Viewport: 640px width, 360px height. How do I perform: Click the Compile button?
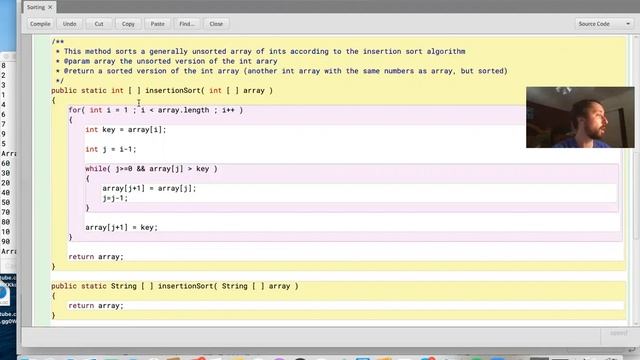(40, 24)
